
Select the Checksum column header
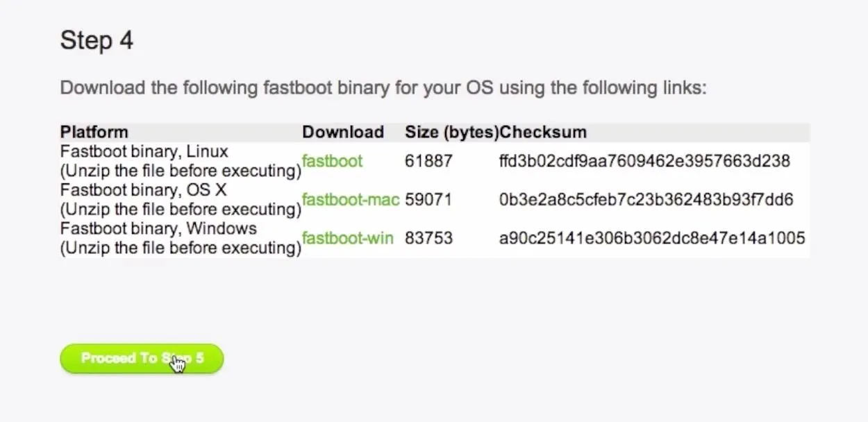543,132
